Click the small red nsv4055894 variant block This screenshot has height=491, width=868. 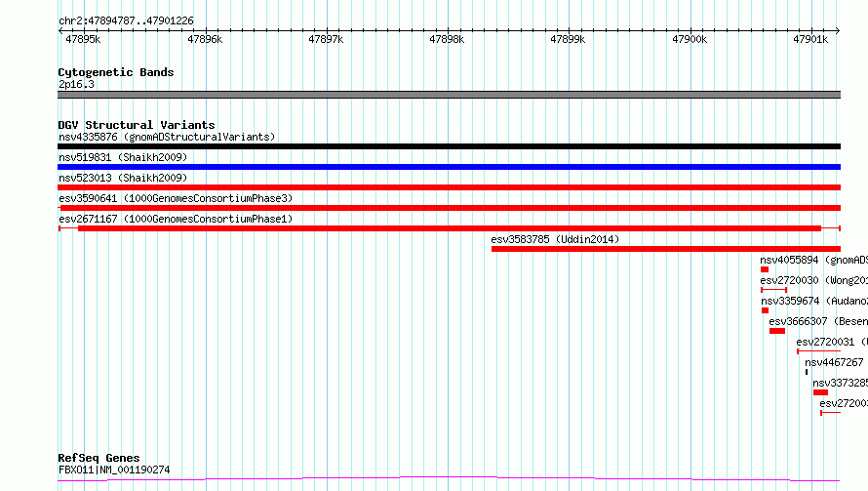[x=765, y=269]
